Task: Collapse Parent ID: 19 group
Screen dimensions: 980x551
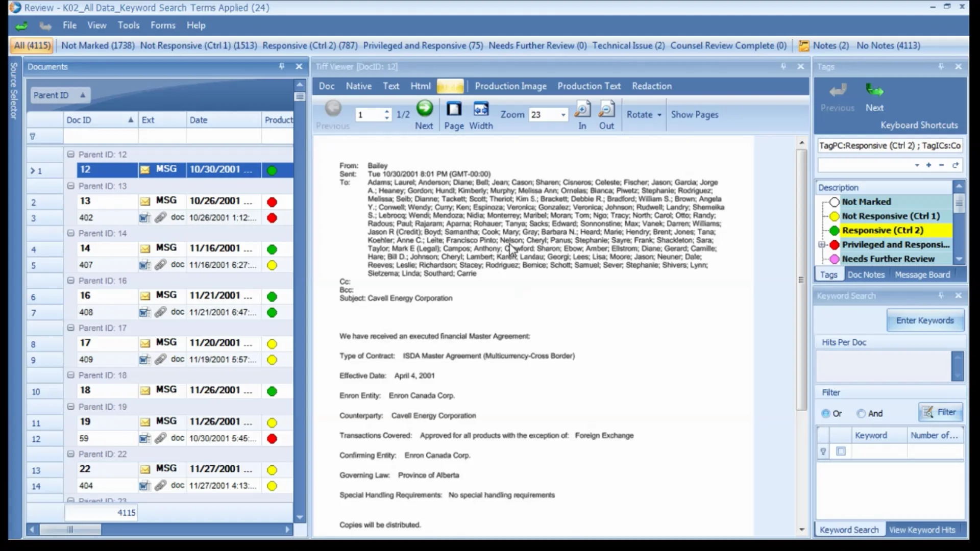Action: coord(71,407)
